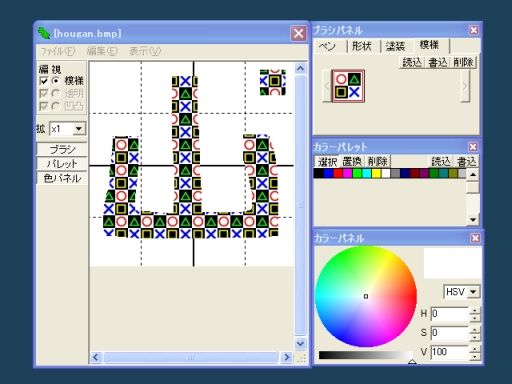
Task: Toggle the 透明 edit checkbox
Action: (44, 94)
